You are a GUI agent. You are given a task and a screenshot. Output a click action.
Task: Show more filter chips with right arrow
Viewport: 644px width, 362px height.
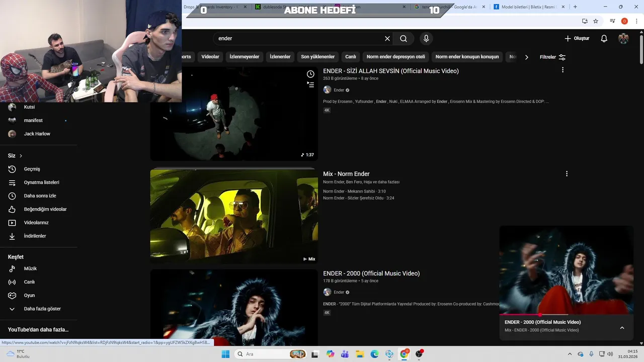click(x=526, y=57)
